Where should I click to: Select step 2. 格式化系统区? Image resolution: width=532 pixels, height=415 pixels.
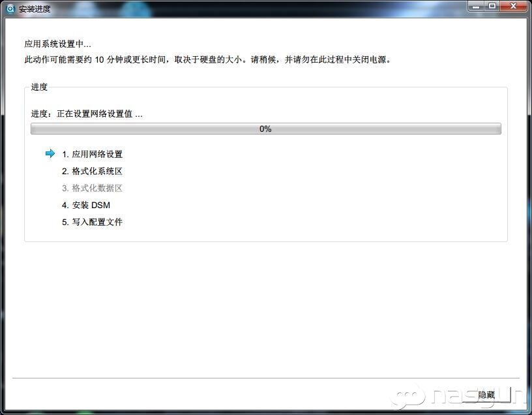click(x=92, y=171)
